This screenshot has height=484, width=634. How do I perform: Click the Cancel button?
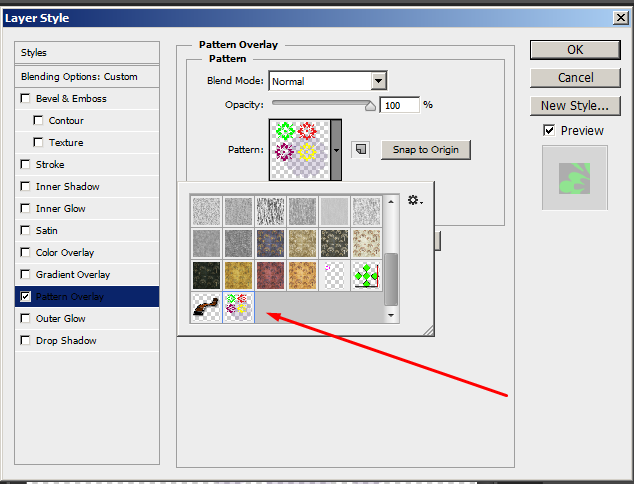[x=575, y=78]
